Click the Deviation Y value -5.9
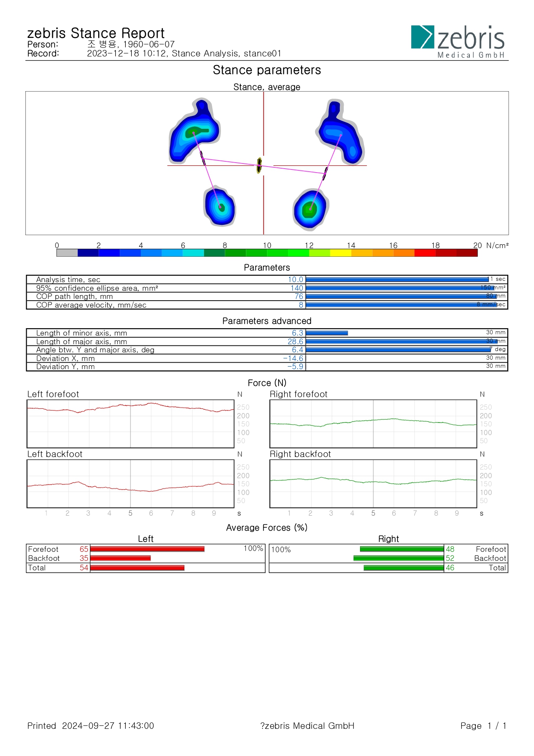This screenshot has height=756, width=534. (295, 367)
